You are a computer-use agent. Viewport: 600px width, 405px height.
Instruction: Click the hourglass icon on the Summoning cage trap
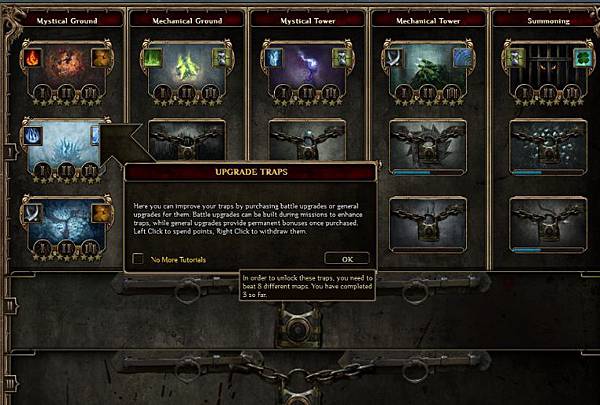pyautogui.click(x=515, y=58)
